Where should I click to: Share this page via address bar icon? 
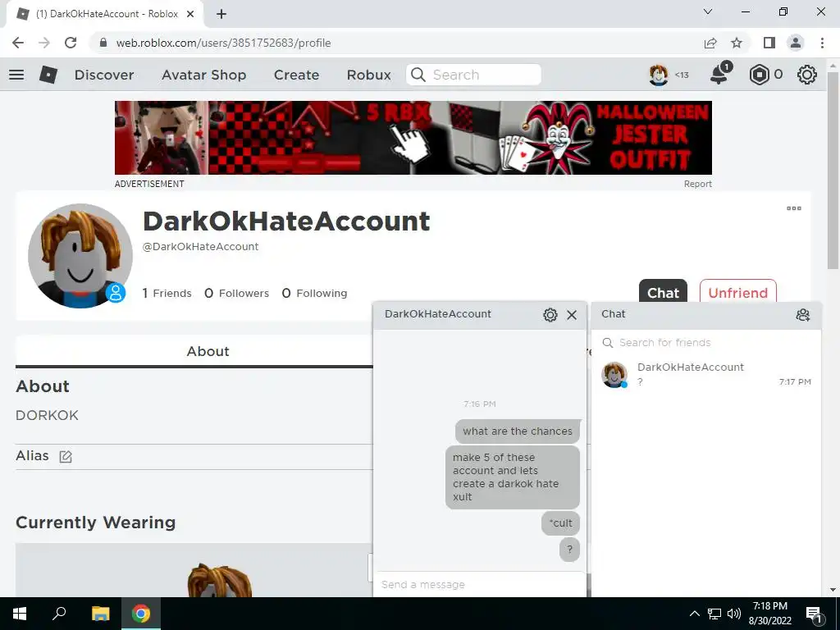pos(710,43)
